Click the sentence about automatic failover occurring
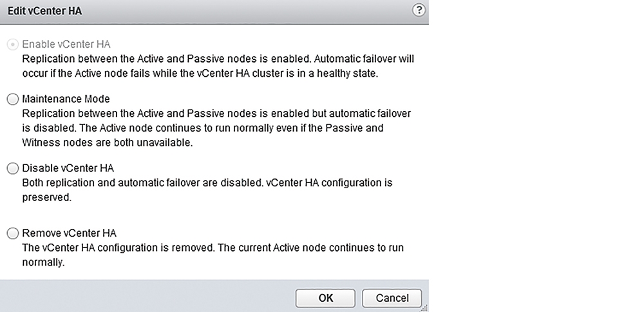Screen dimensions: 644x312 click(x=218, y=66)
